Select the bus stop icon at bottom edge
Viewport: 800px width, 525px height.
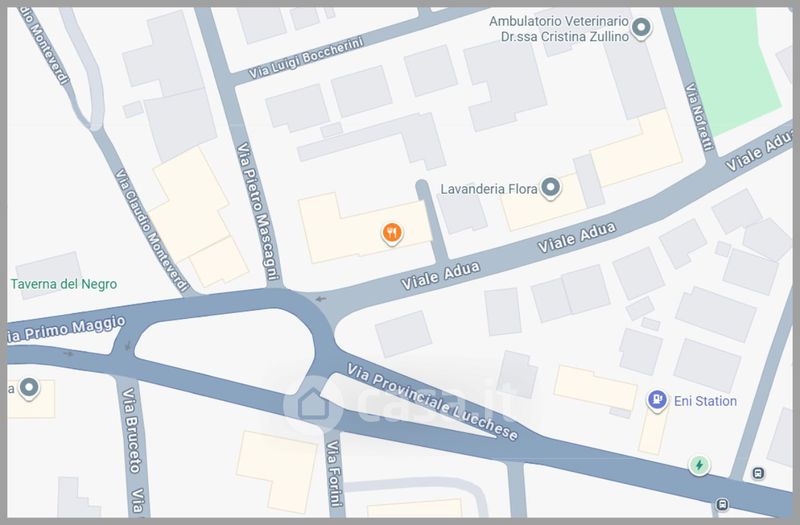tap(722, 505)
